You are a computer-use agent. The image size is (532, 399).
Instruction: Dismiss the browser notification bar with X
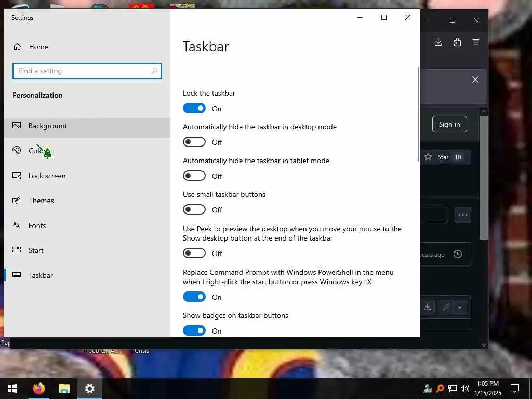point(475,79)
